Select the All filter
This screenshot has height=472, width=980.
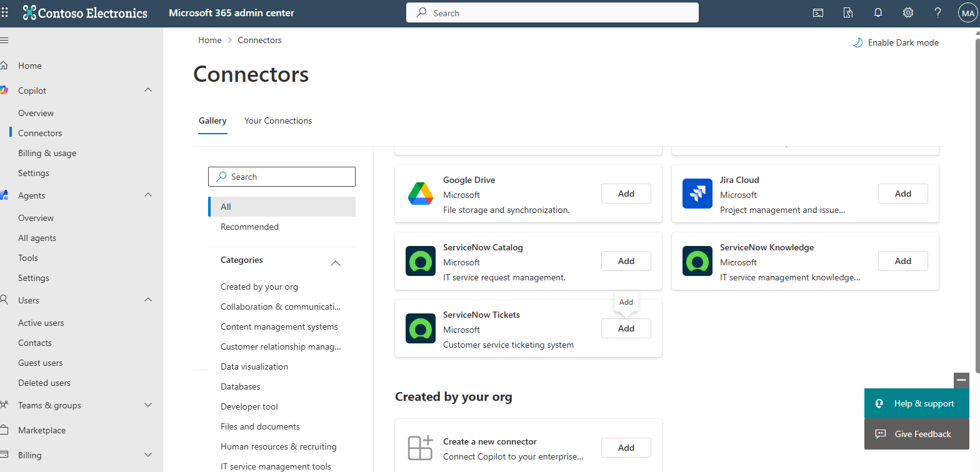click(x=282, y=207)
